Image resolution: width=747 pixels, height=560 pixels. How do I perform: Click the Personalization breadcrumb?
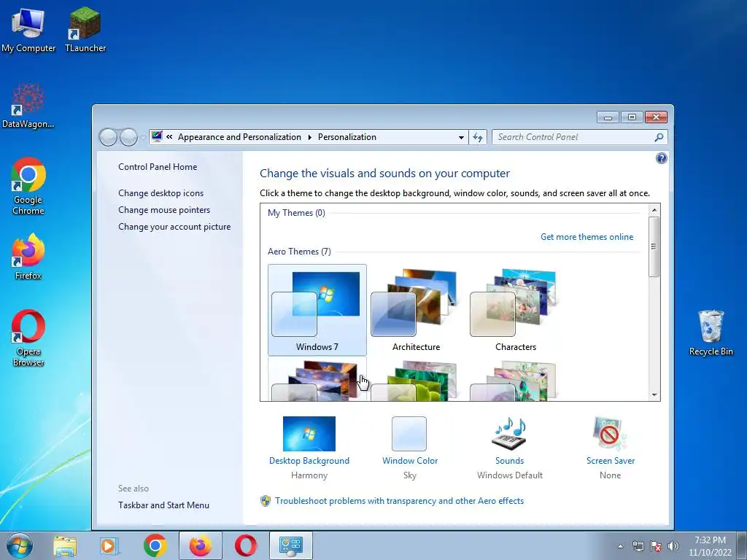coord(347,136)
